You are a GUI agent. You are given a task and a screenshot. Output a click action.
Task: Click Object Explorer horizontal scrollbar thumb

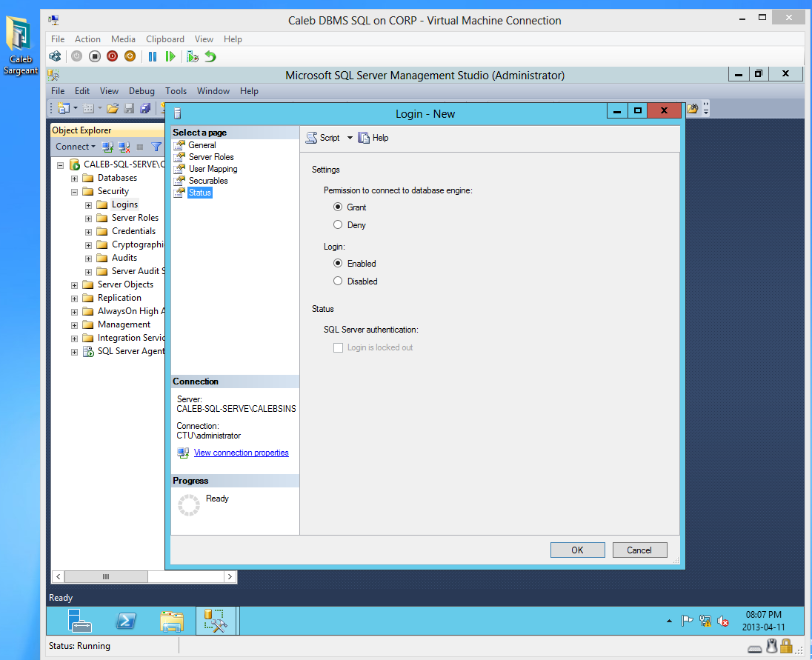pos(106,576)
